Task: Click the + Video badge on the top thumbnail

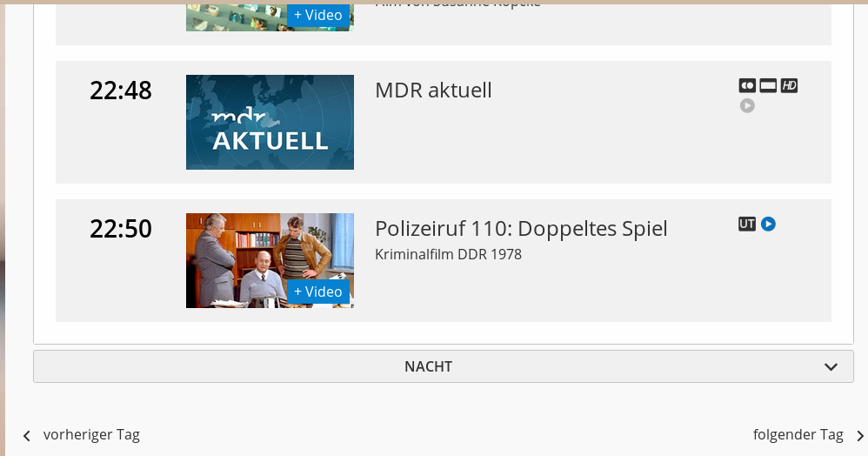Action: point(317,15)
